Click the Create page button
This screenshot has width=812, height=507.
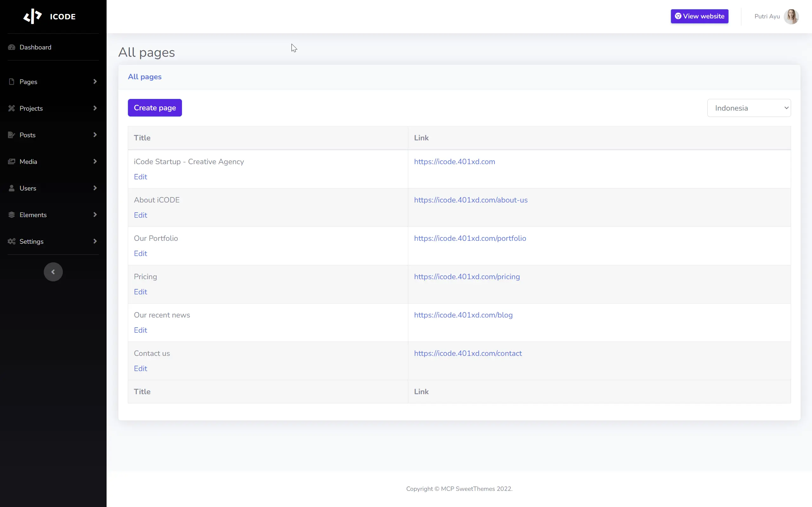155,107
